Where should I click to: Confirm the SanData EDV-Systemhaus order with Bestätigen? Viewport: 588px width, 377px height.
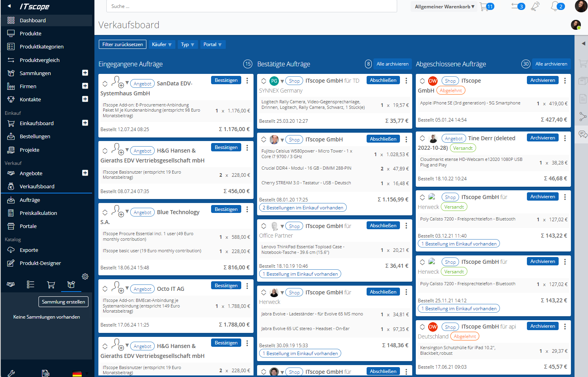tap(226, 80)
